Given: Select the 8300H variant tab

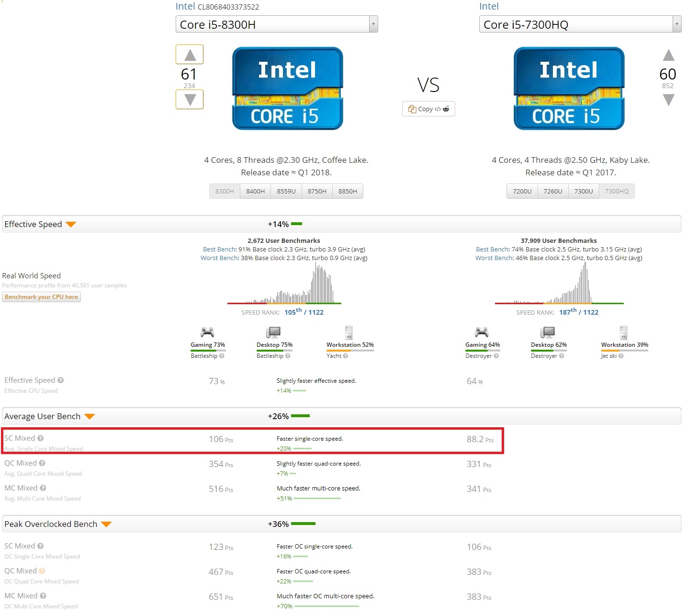Looking at the screenshot, I should pyautogui.click(x=225, y=191).
